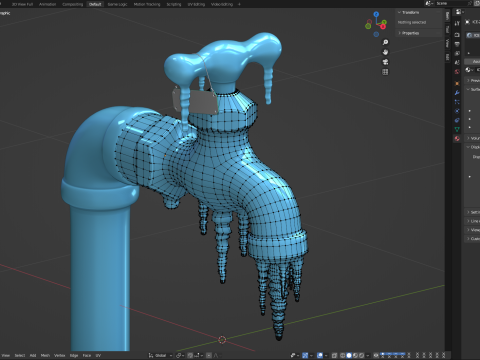Open the properties editor type dropdown
Screen dimensions: 480x360
[460, 12]
